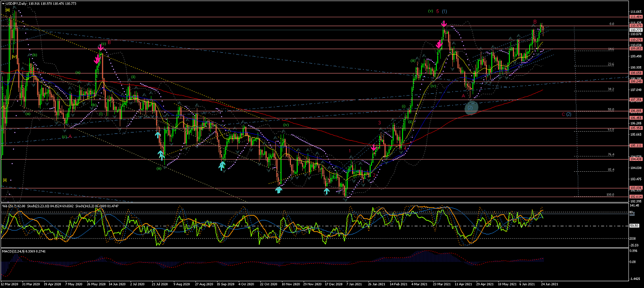Click the 110.278 level price label
644x288 pixels.
click(635, 40)
